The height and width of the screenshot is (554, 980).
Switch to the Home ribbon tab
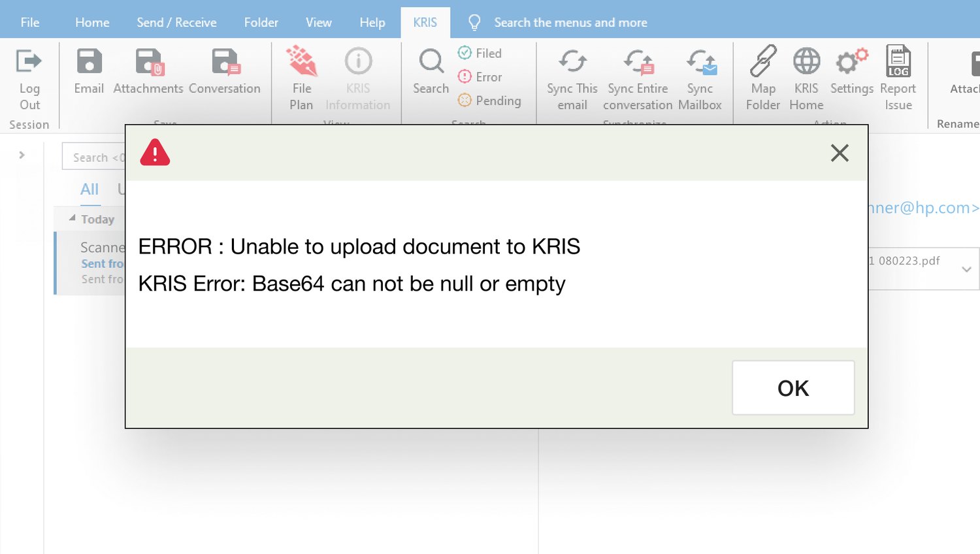[92, 22]
